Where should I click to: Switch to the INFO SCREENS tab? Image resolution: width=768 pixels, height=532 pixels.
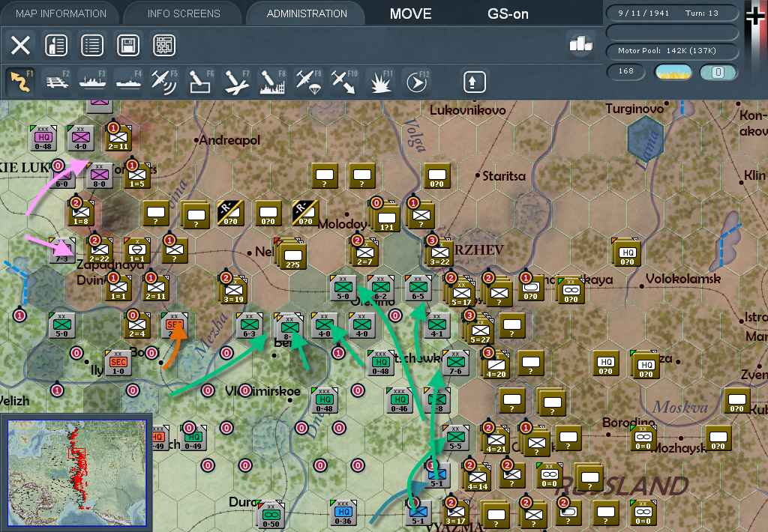click(x=184, y=13)
